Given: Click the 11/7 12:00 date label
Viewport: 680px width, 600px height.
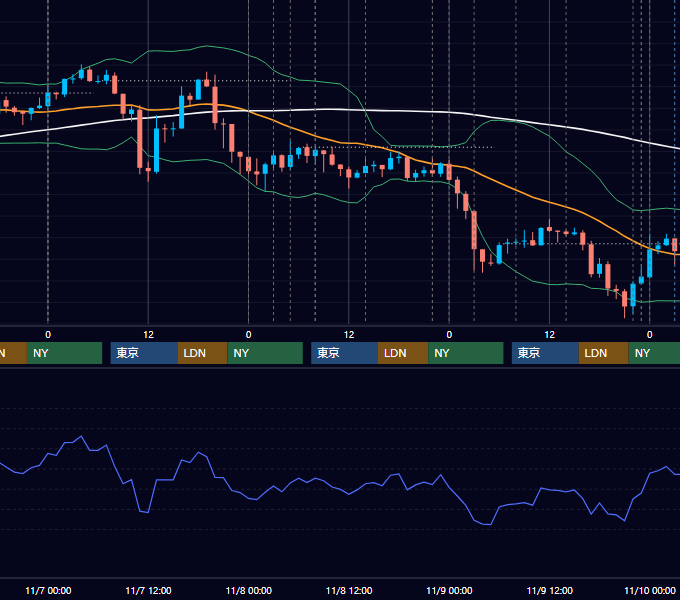Looking at the screenshot, I should click(148, 590).
